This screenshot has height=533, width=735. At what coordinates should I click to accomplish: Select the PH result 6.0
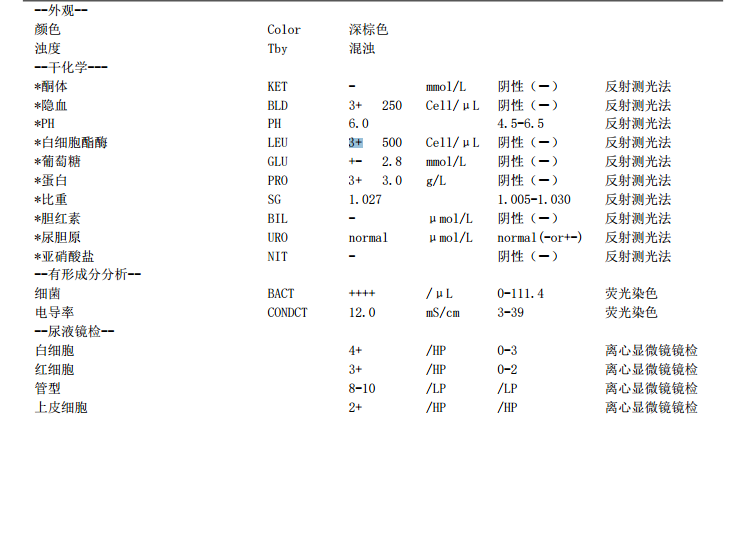point(359,124)
